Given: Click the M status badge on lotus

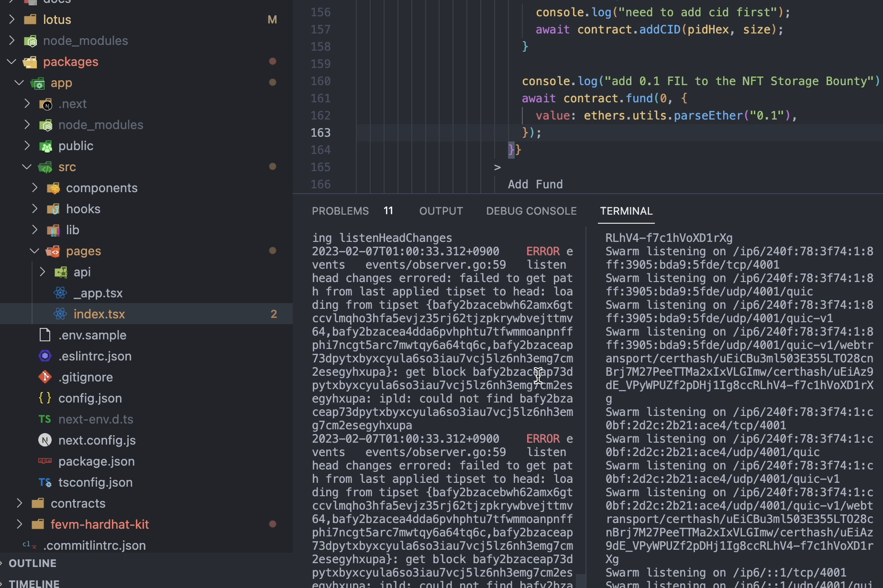Looking at the screenshot, I should click(x=272, y=20).
